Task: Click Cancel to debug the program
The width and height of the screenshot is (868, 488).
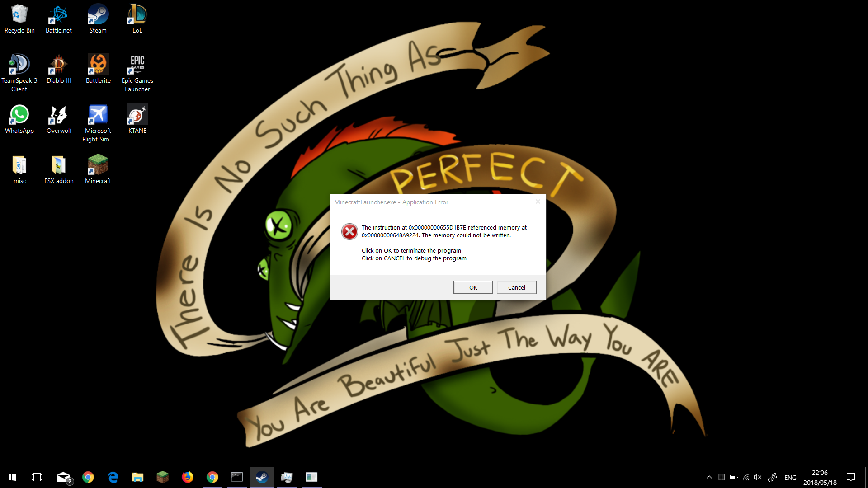Action: [516, 287]
